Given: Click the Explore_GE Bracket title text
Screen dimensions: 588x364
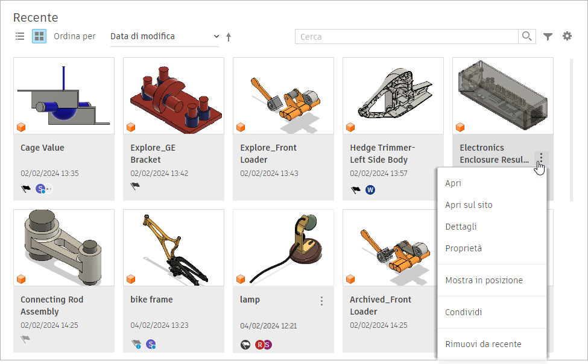Looking at the screenshot, I should point(153,154).
